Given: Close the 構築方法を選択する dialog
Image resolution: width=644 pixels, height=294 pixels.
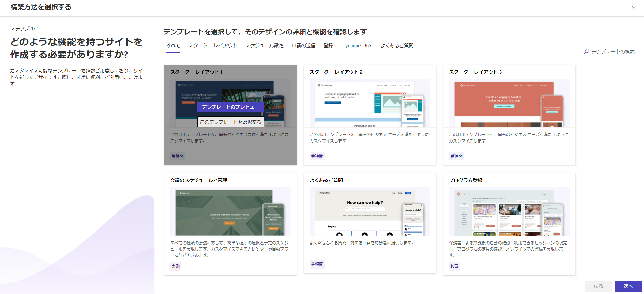Looking at the screenshot, I should coord(633,8).
